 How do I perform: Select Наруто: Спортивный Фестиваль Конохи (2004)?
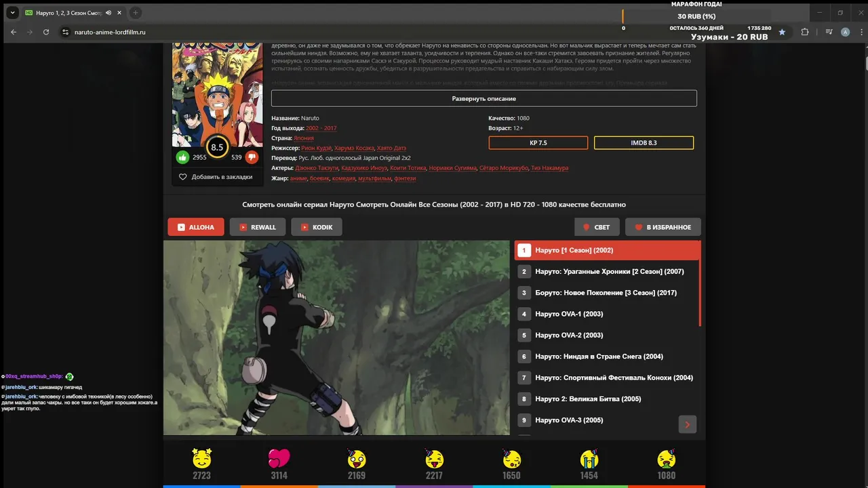[607, 378]
